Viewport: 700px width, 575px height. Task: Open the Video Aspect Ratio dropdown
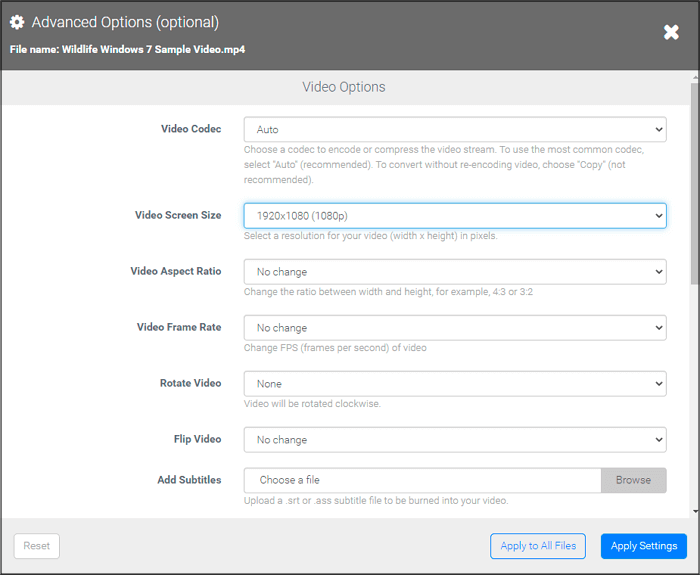454,272
